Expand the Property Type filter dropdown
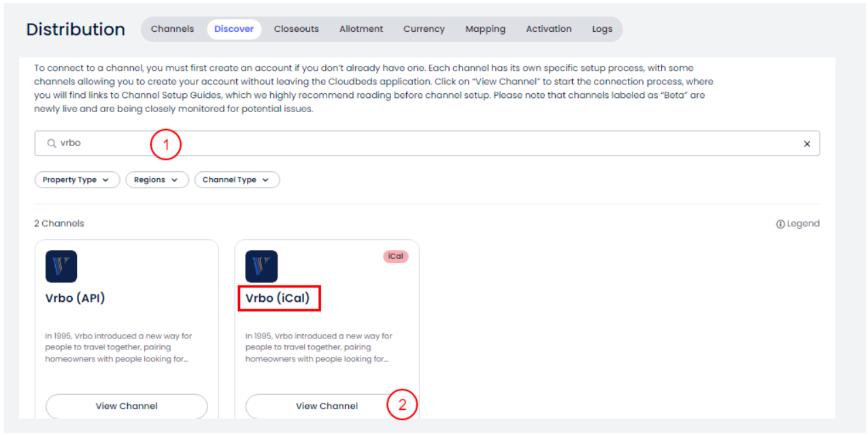The width and height of the screenshot is (868, 435). pos(77,180)
